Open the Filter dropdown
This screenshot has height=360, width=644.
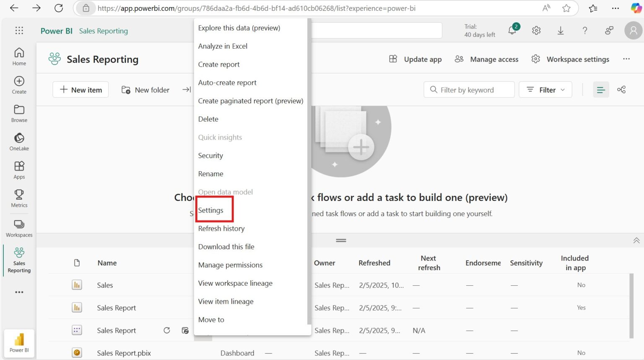[545, 90]
